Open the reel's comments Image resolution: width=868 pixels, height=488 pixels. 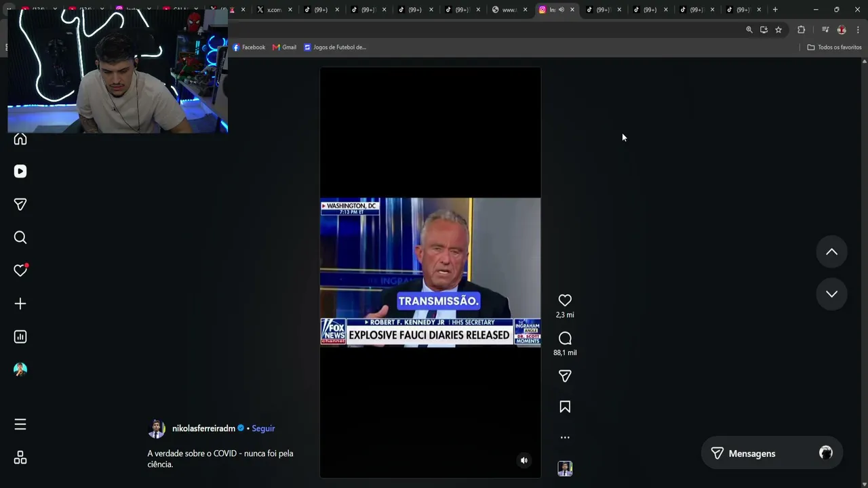click(x=565, y=338)
